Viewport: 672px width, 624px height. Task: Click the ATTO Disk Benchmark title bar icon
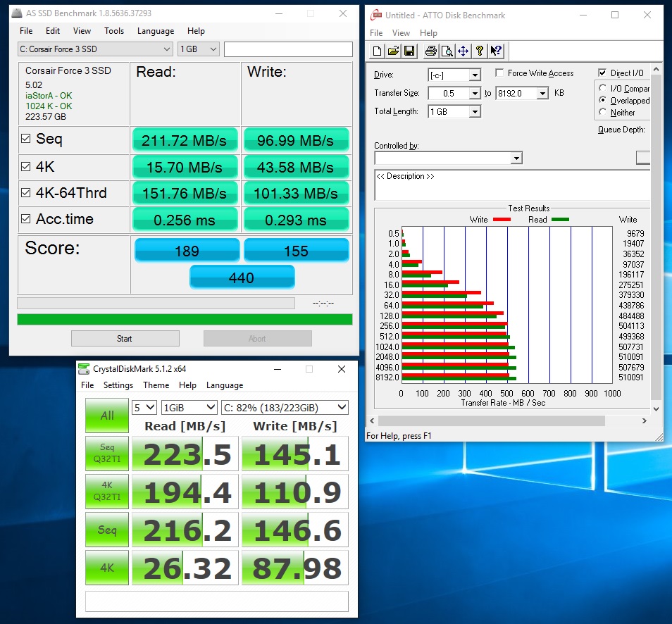376,15
